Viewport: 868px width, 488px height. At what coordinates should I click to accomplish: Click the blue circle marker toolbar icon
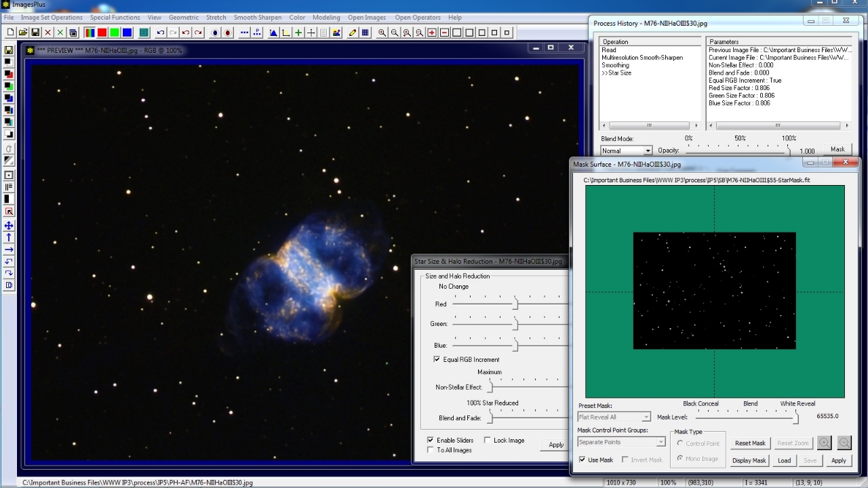(215, 32)
